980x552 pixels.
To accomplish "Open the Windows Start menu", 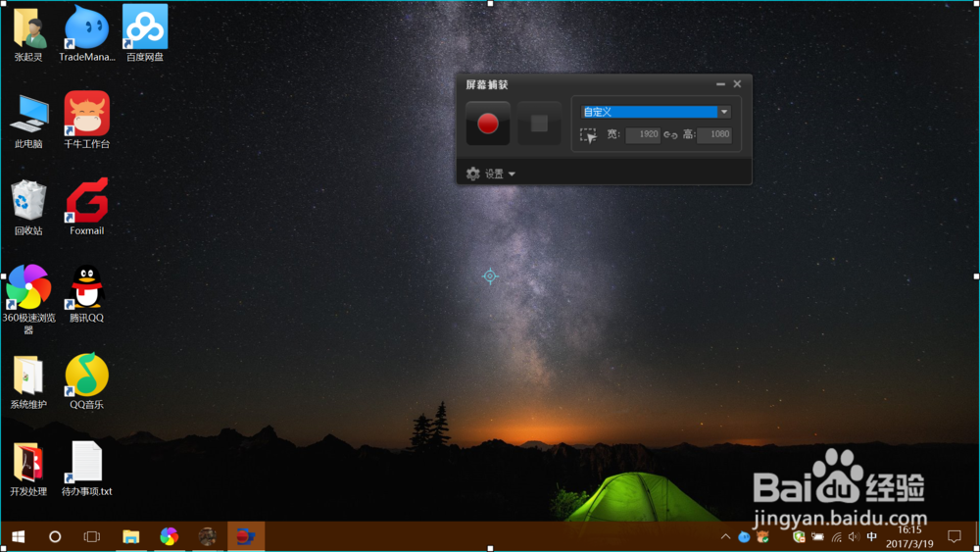I will 18,536.
